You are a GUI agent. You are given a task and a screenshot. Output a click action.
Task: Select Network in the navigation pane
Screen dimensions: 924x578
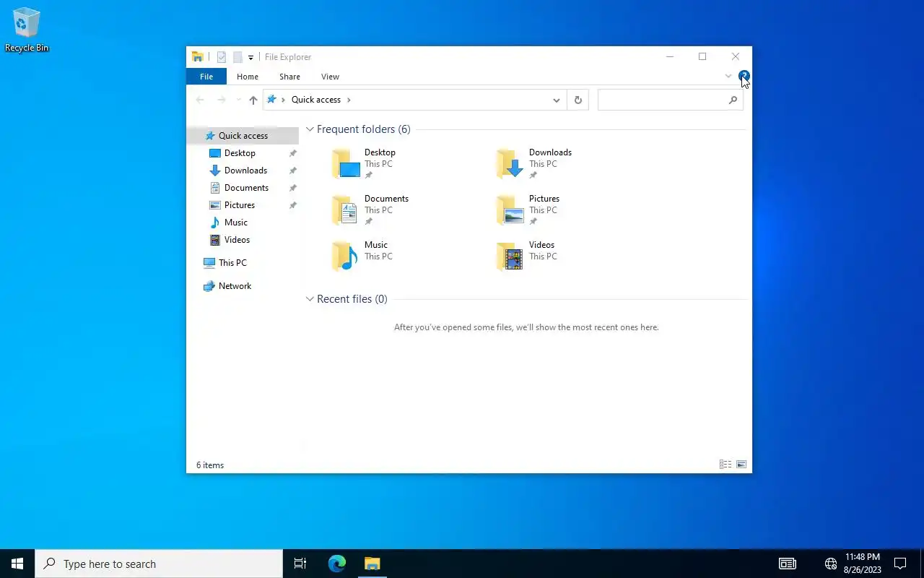tap(243, 286)
